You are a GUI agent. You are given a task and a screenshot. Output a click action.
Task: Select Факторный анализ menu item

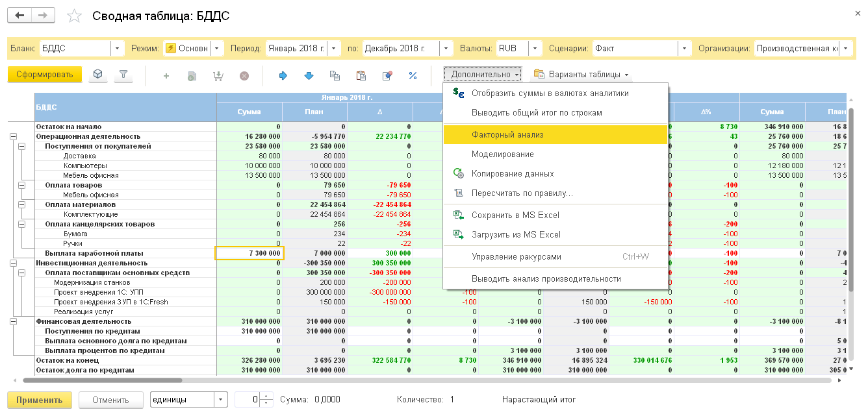click(507, 135)
